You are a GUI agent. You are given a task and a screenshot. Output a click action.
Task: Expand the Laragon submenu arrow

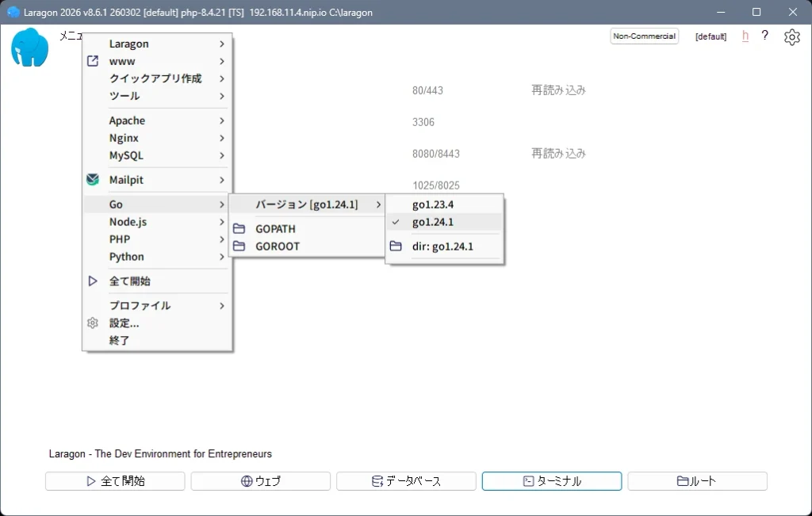click(222, 44)
